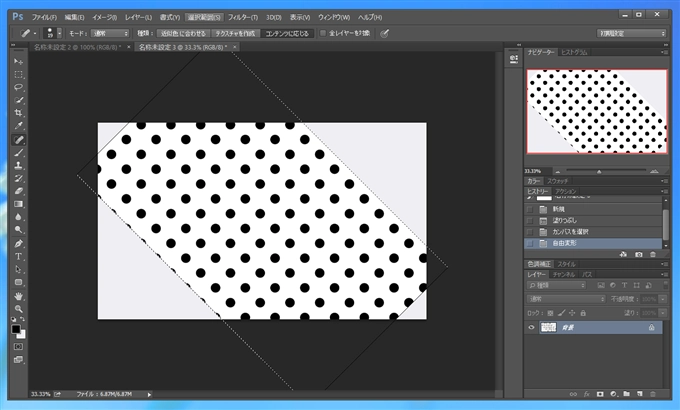Set history brush source for 塗りつぶし state

pyautogui.click(x=530, y=220)
